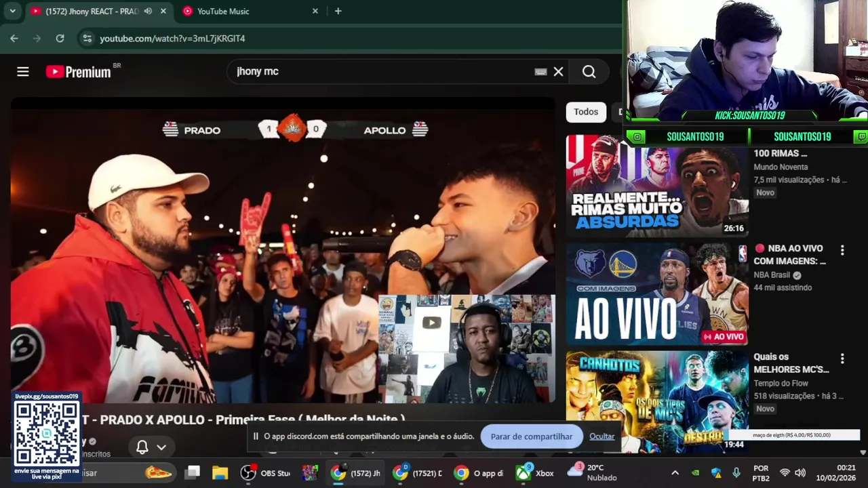Hide the sharing bar via 'Ocultar'
The height and width of the screenshot is (488, 868).
point(601,436)
